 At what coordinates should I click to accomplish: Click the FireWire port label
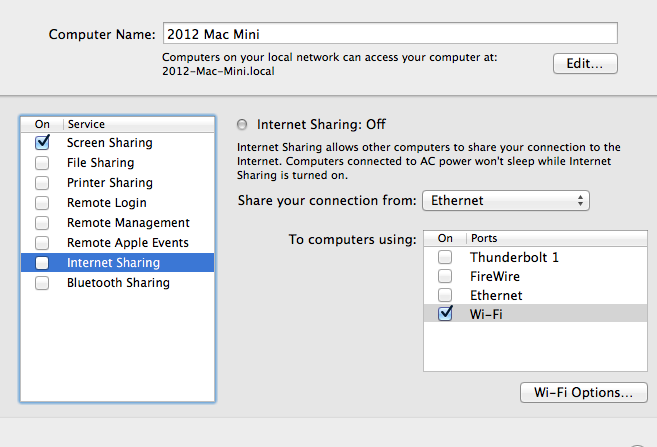point(495,276)
